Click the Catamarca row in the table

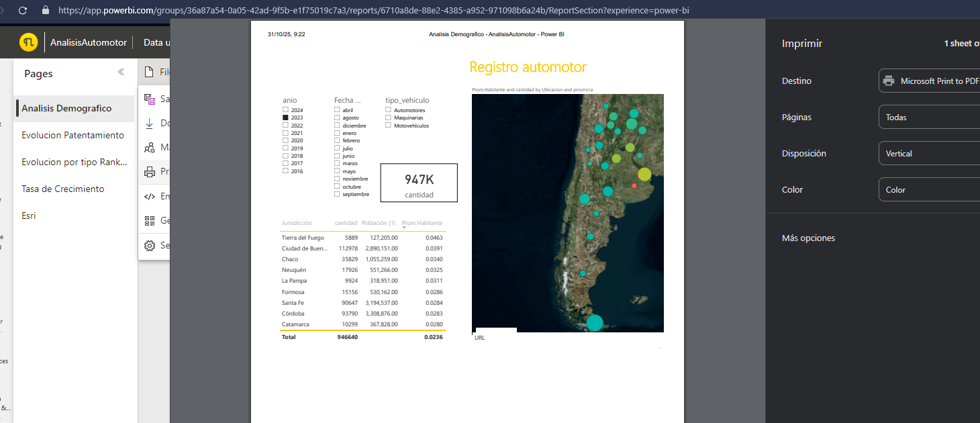362,324
